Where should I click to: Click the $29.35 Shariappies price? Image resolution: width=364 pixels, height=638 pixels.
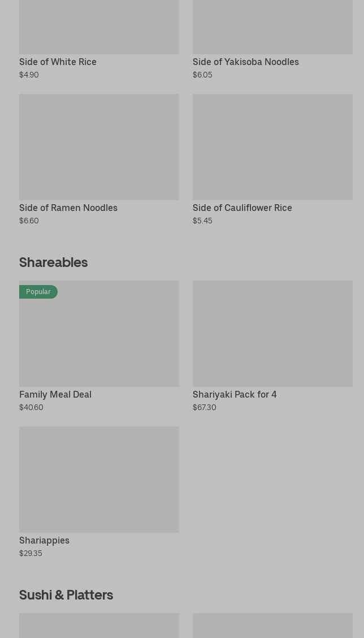31,553
